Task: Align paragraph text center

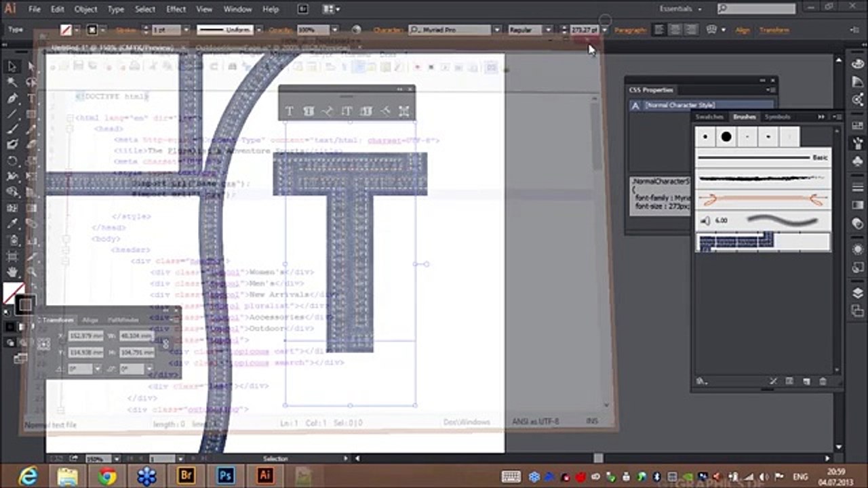Action: [x=675, y=30]
